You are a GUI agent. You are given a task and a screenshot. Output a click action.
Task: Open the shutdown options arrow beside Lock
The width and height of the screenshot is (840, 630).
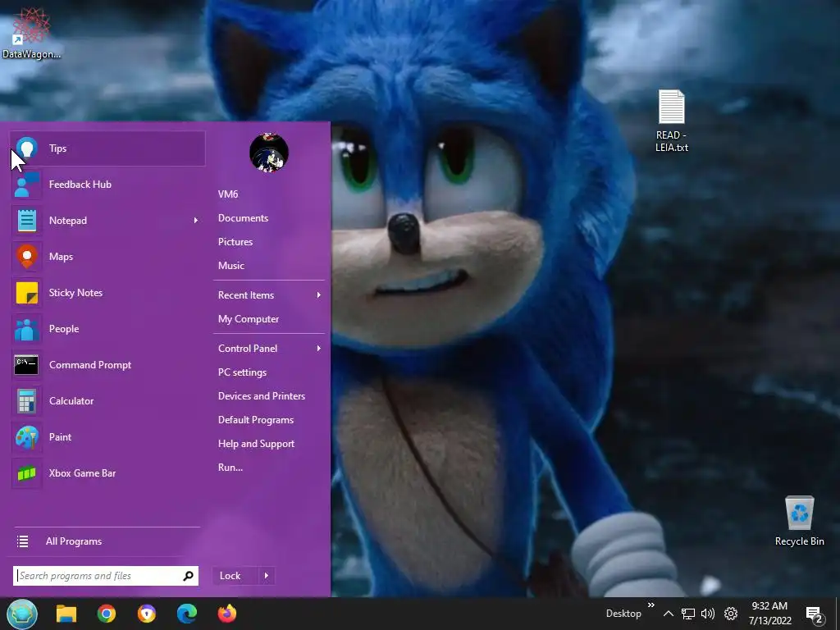(x=267, y=576)
